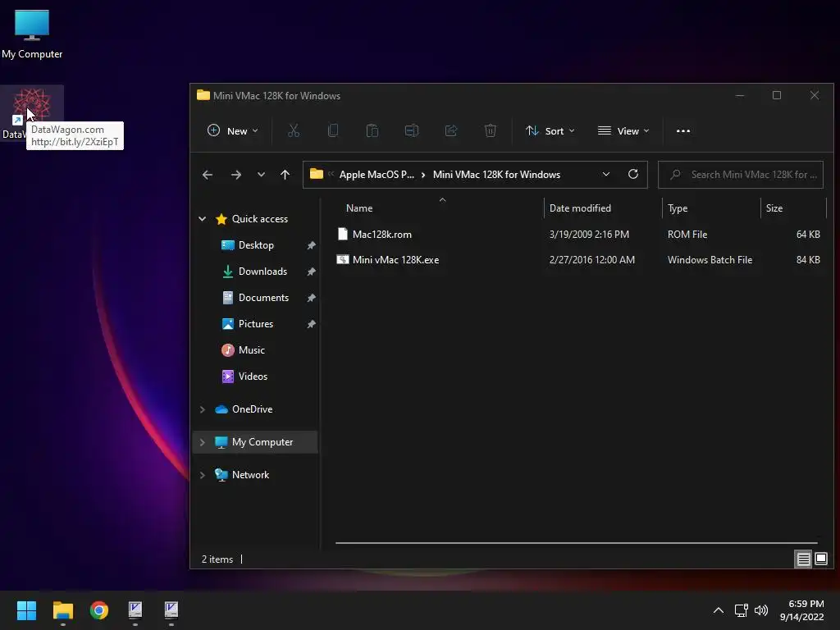840x630 pixels.
Task: Collapse the Quick access tree section
Action: tap(202, 218)
